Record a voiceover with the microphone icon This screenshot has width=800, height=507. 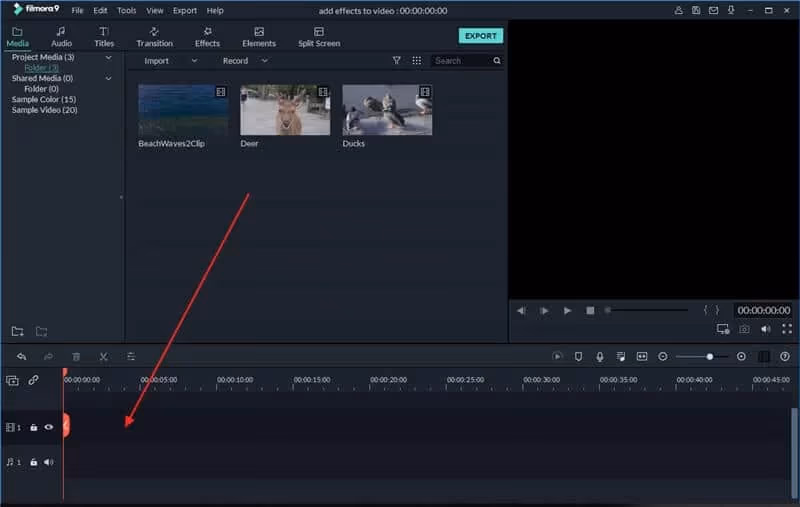pos(600,356)
